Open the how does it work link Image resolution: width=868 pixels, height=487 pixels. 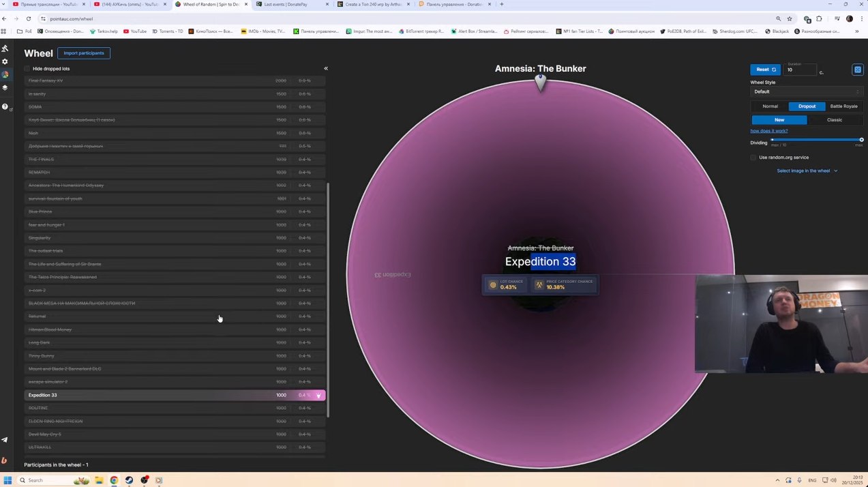(769, 131)
